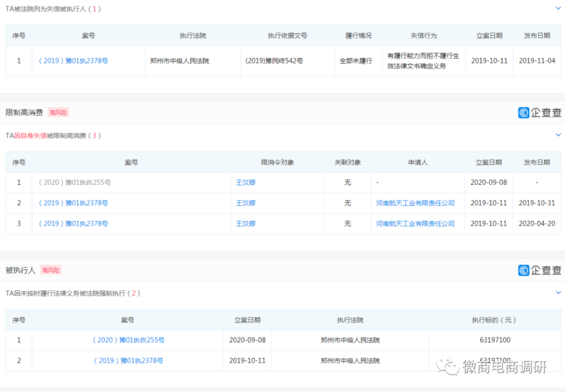Click the 高风险 badge next to 被执行人
This screenshot has height=392, width=565.
51,270
